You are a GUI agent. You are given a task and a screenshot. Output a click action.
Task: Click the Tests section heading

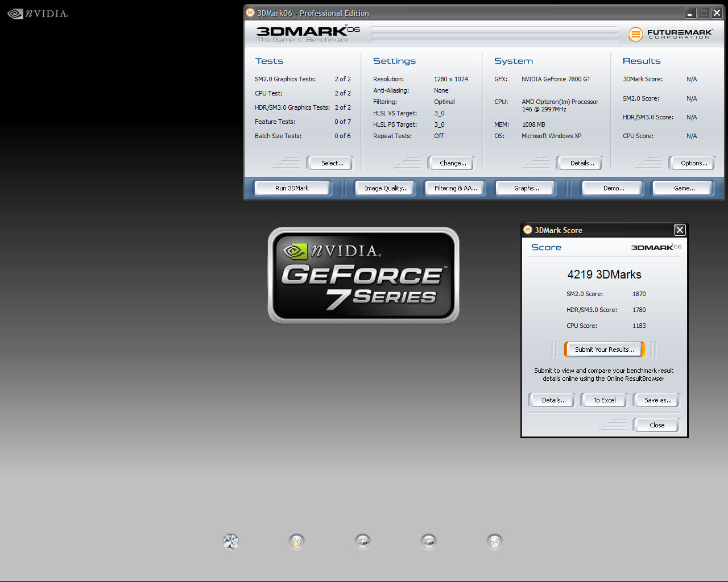[269, 61]
